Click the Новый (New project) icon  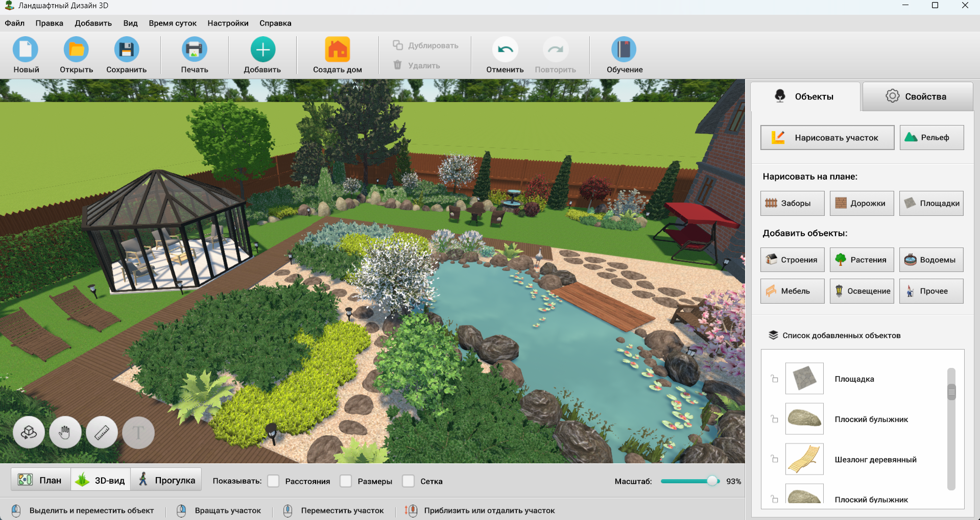(x=26, y=50)
